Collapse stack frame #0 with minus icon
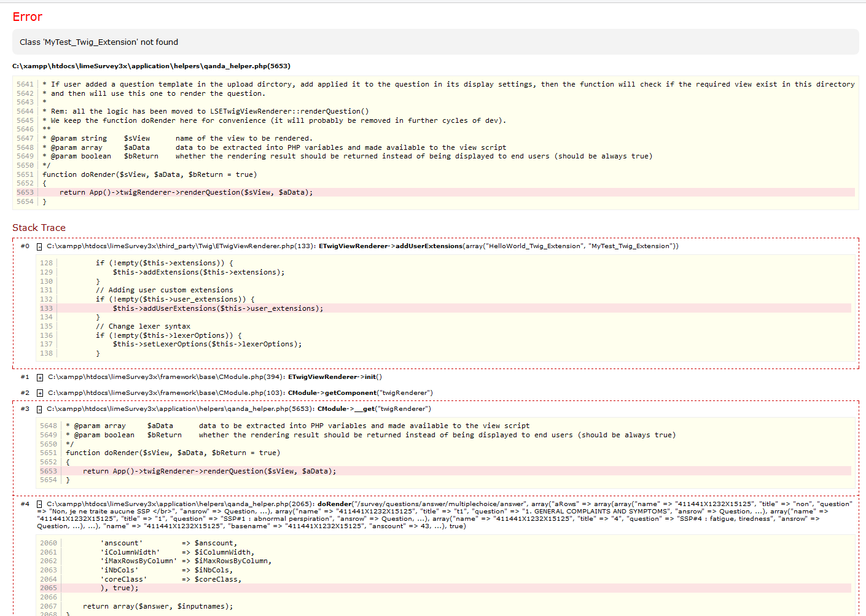866x616 pixels. click(39, 247)
